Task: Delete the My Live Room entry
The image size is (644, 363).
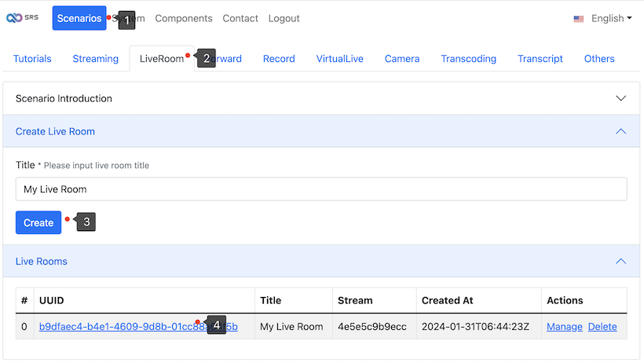Action: (602, 327)
